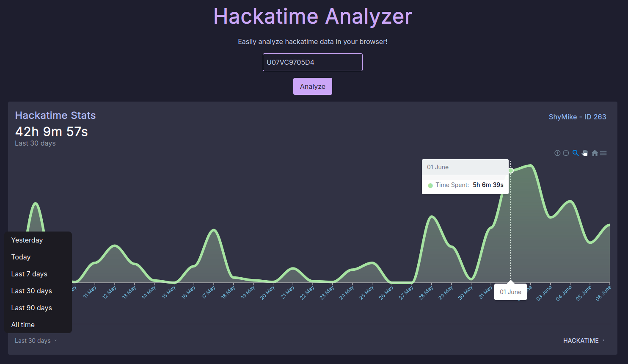This screenshot has width=628, height=364.
Task: Choose Last 30 days menu option
Action: (x=38, y=291)
